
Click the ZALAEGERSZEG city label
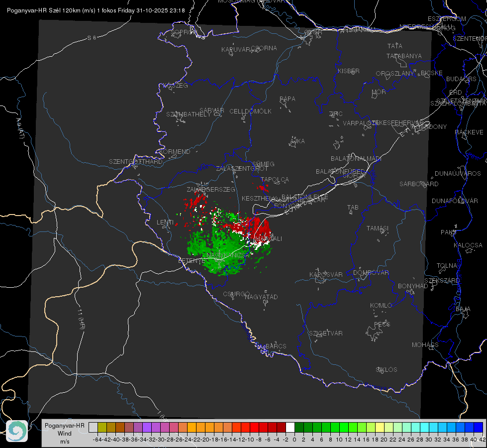pyautogui.click(x=211, y=189)
